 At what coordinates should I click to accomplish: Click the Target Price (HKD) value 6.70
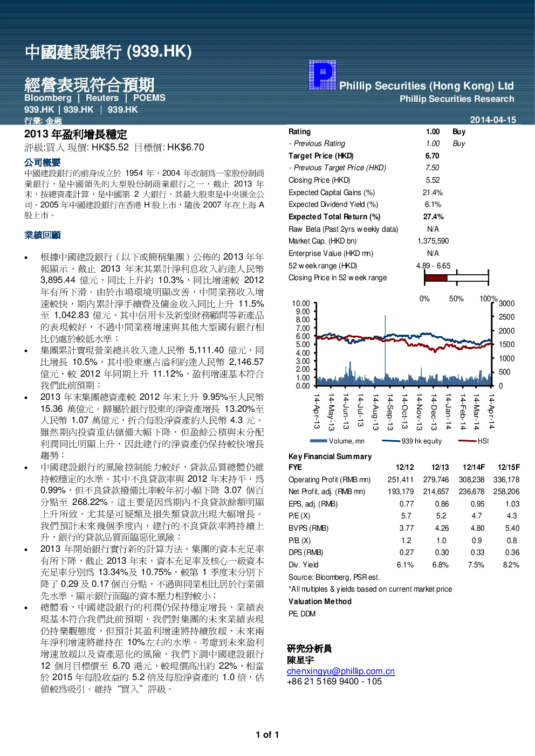(x=432, y=156)
